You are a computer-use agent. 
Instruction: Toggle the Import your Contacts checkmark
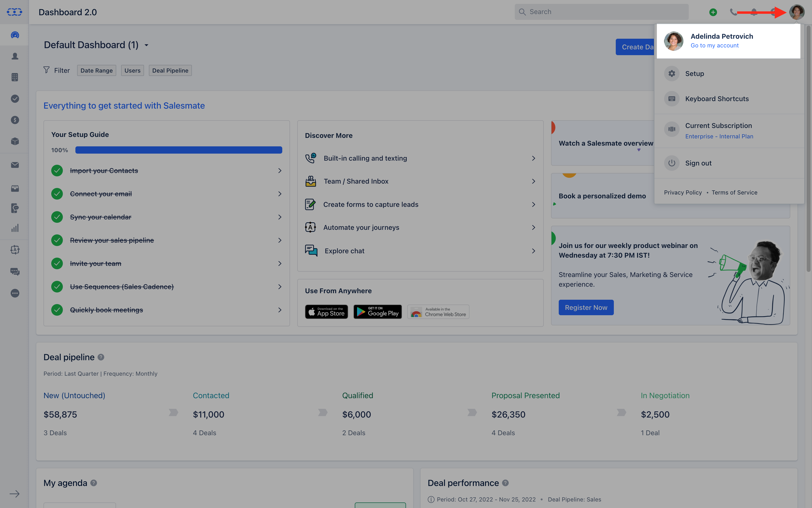(57, 171)
